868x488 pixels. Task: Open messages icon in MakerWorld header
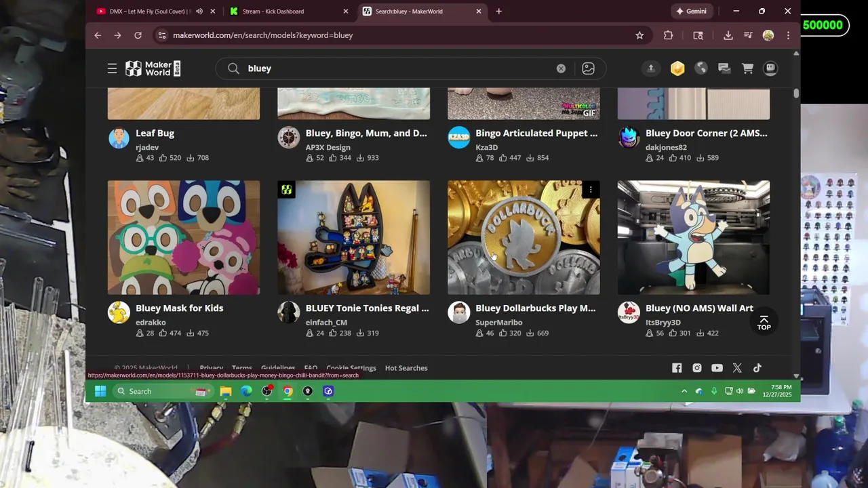tap(724, 68)
